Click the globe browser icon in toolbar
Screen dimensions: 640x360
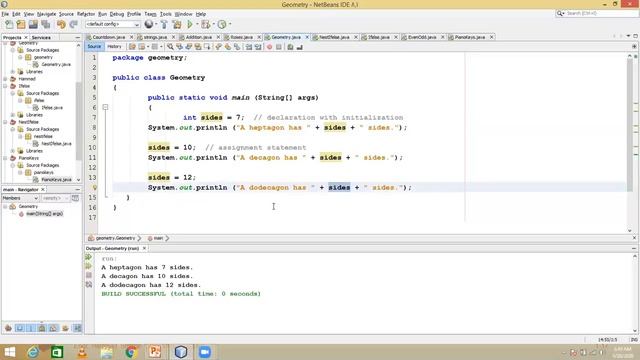click(x=149, y=24)
